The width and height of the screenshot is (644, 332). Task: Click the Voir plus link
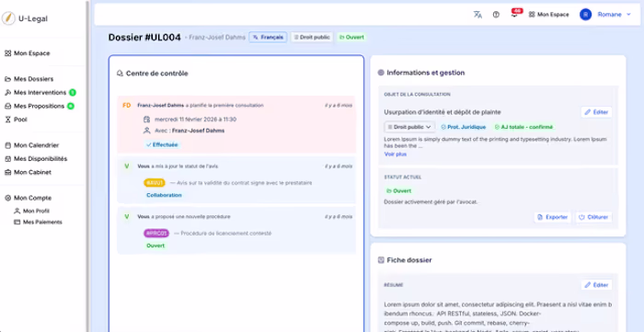pyautogui.click(x=395, y=155)
